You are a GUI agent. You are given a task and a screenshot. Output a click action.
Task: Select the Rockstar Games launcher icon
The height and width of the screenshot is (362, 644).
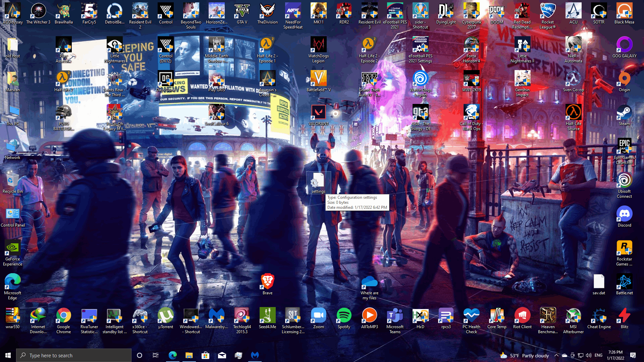pos(624,253)
